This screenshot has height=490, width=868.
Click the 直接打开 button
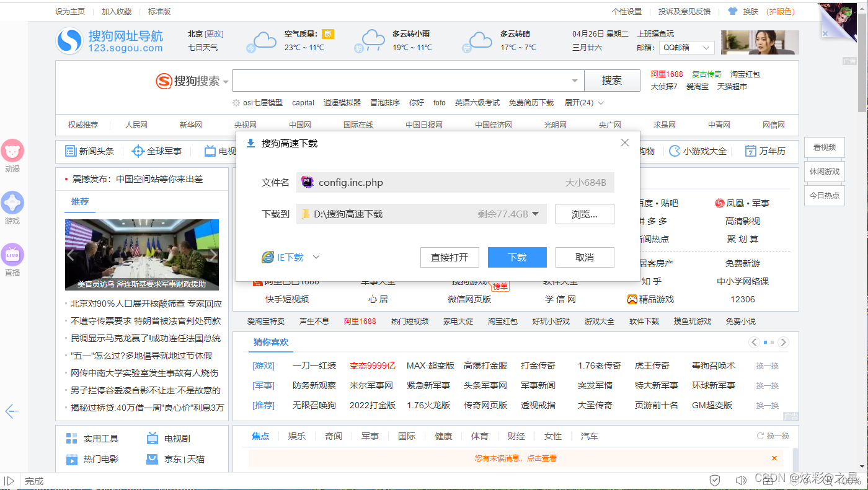coord(449,258)
